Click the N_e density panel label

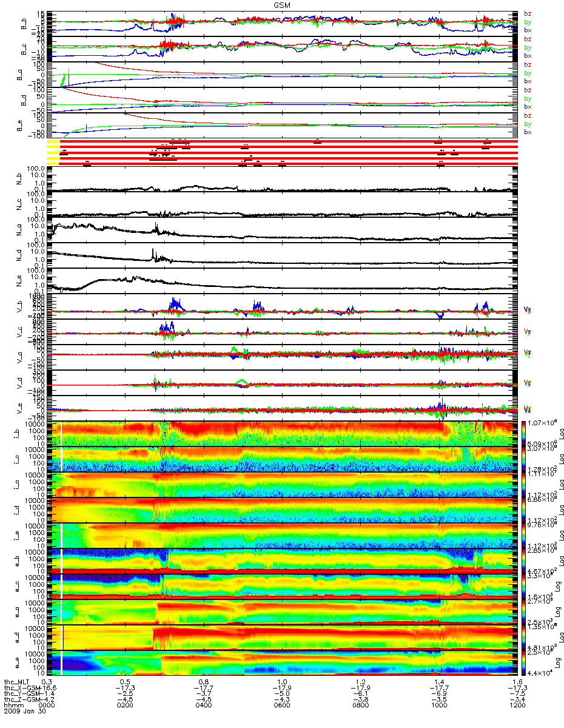(x=18, y=282)
